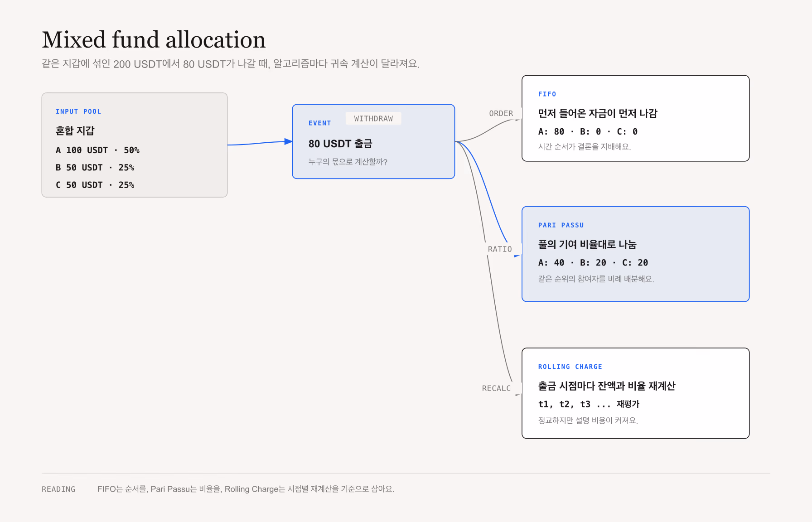Click the PARI PASSU card label
This screenshot has width=812, height=522.
561,225
